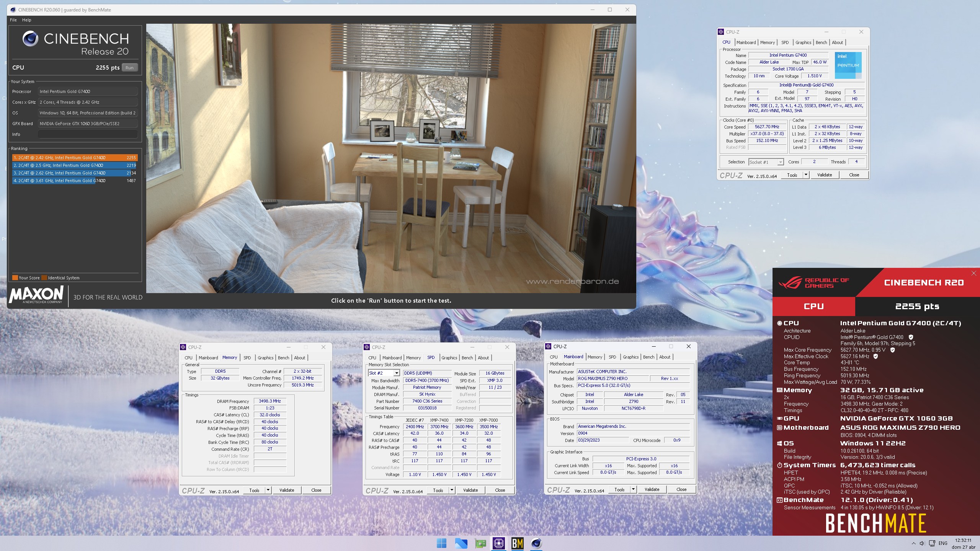Click the Cinebench title bar app icon

pyautogui.click(x=13, y=10)
